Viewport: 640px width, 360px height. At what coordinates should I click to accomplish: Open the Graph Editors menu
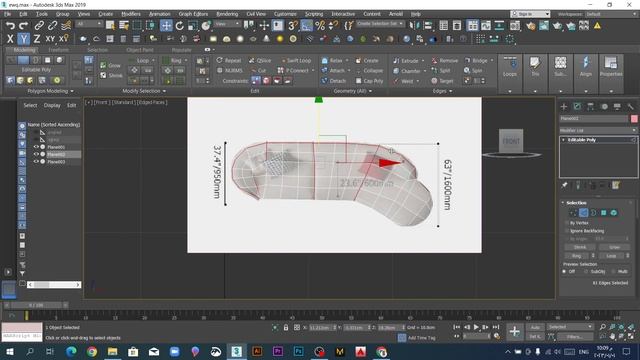[x=193, y=14]
